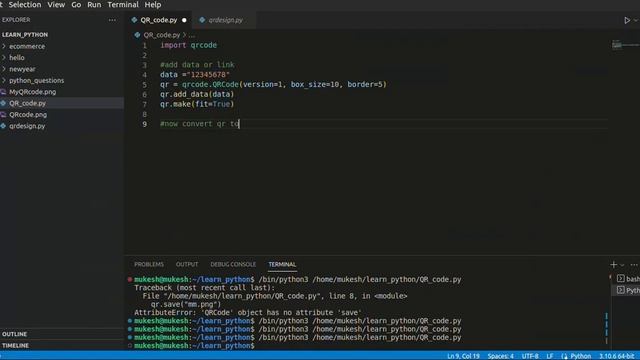Click the unsaved dot on QR_code.py tab
640x360 pixels.
(184, 20)
